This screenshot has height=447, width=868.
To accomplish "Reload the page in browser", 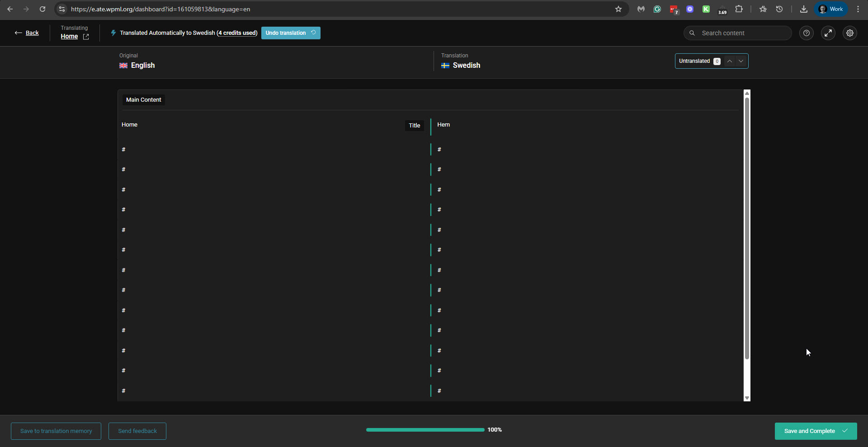I will (42, 9).
